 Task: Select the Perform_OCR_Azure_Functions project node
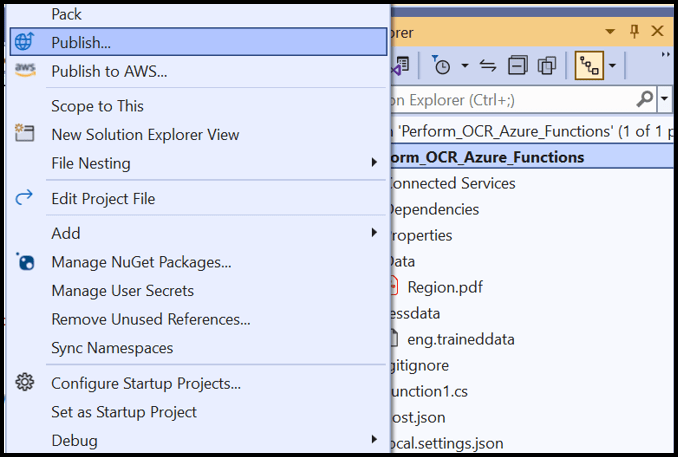click(532, 157)
